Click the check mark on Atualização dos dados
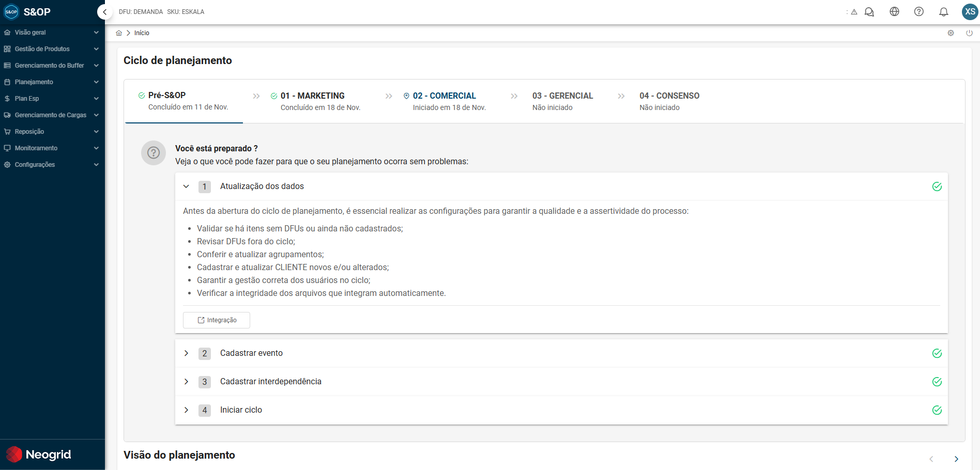 point(937,186)
